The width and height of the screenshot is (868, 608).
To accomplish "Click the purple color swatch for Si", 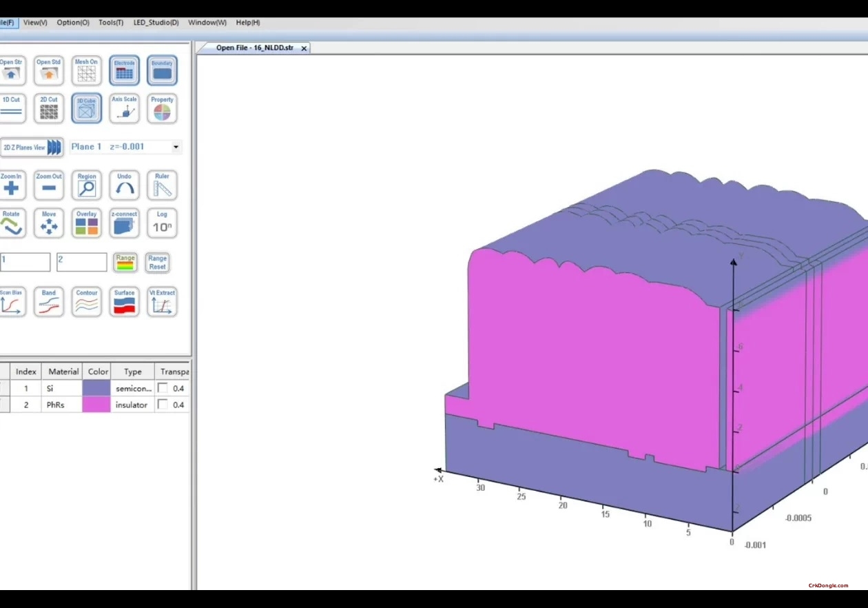I will click(97, 388).
